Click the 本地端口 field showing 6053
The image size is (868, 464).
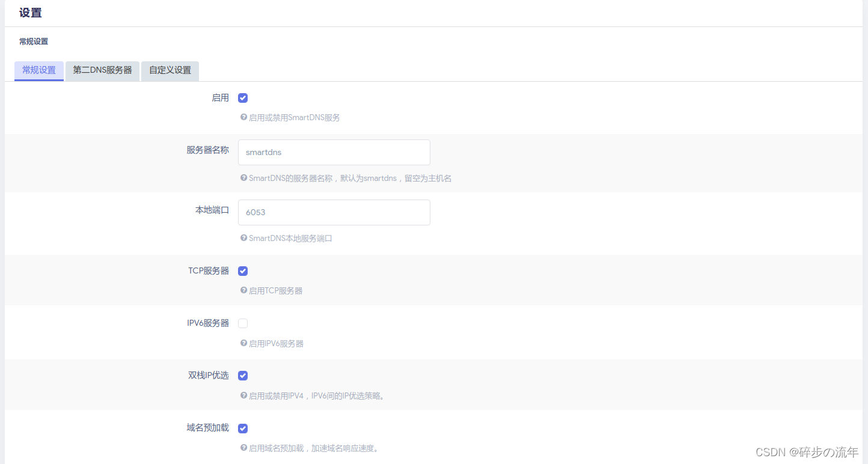[334, 212]
